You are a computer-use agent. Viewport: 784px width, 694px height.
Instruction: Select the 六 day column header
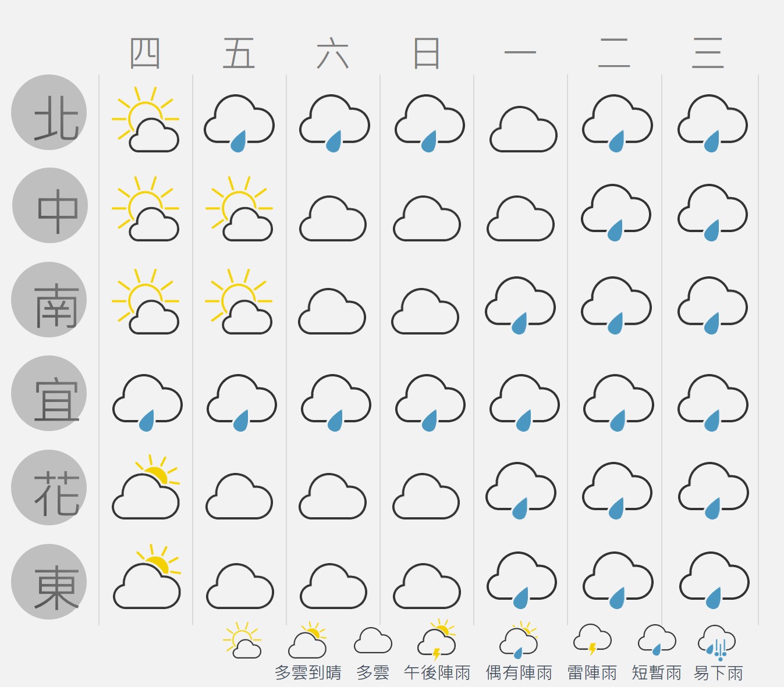pos(333,53)
